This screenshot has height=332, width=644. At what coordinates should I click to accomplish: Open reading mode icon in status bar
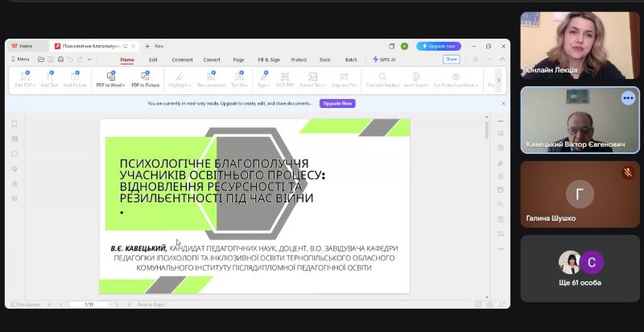pos(477,305)
